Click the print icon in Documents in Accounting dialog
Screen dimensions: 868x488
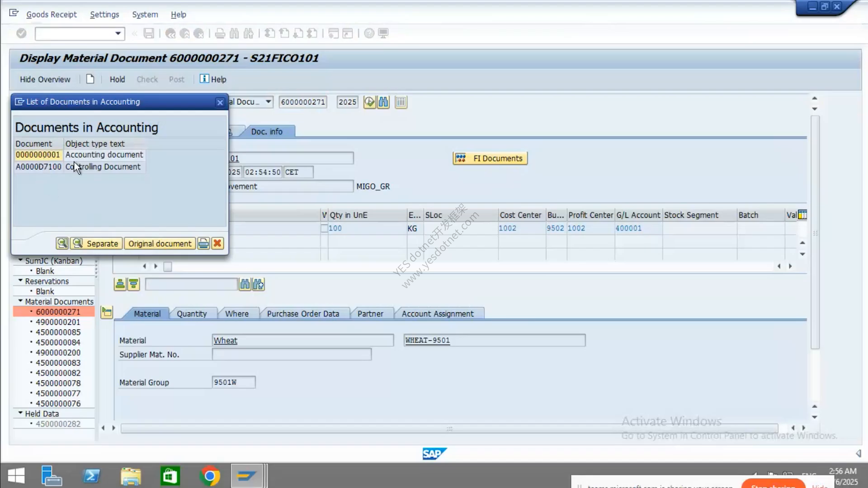(x=203, y=244)
